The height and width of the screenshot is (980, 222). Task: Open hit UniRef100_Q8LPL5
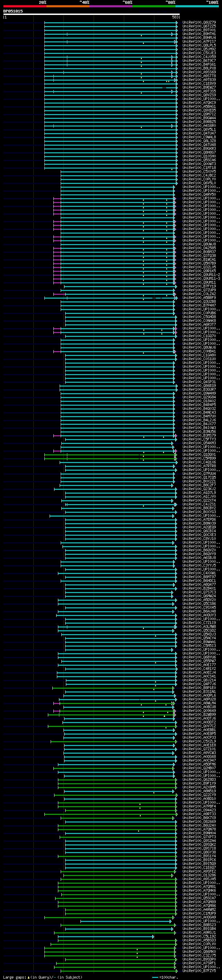point(199,45)
